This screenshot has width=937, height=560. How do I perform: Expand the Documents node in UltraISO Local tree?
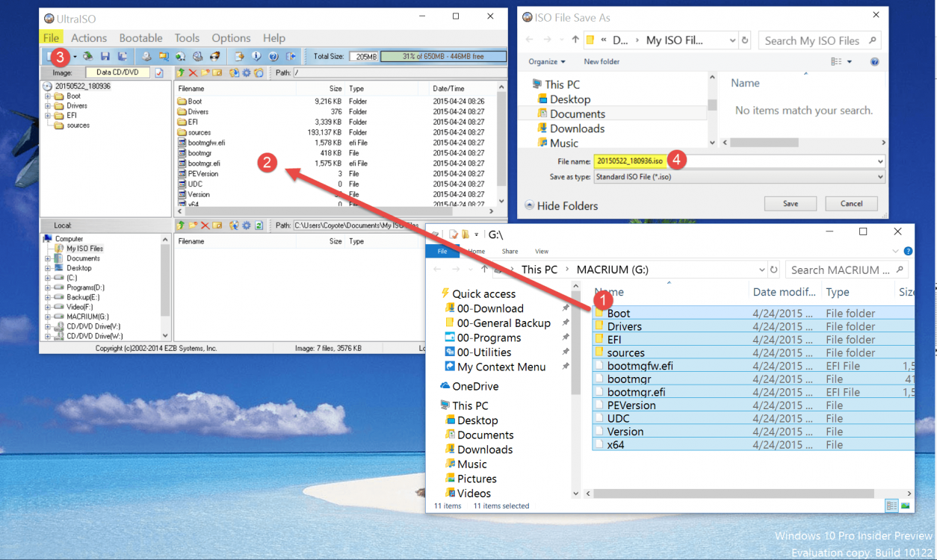(x=48, y=258)
